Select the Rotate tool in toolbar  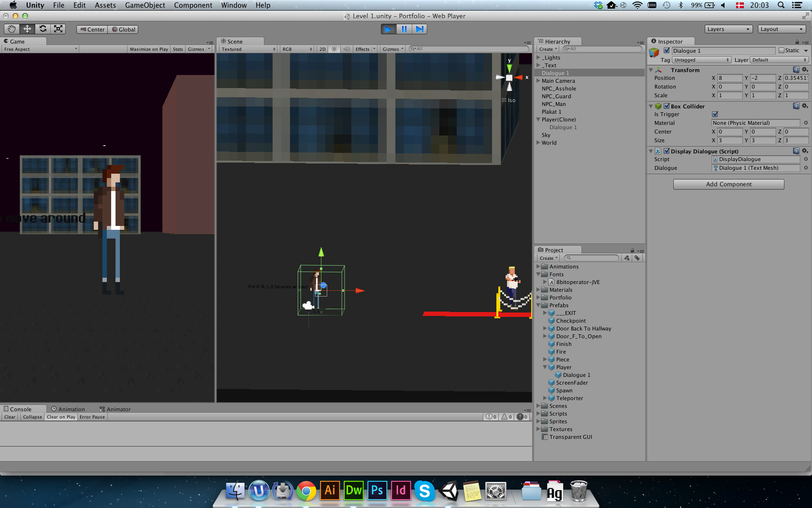coord(43,29)
